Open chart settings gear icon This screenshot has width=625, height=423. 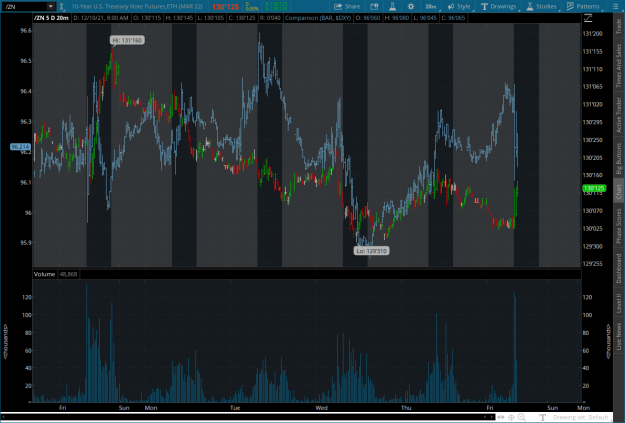click(411, 6)
